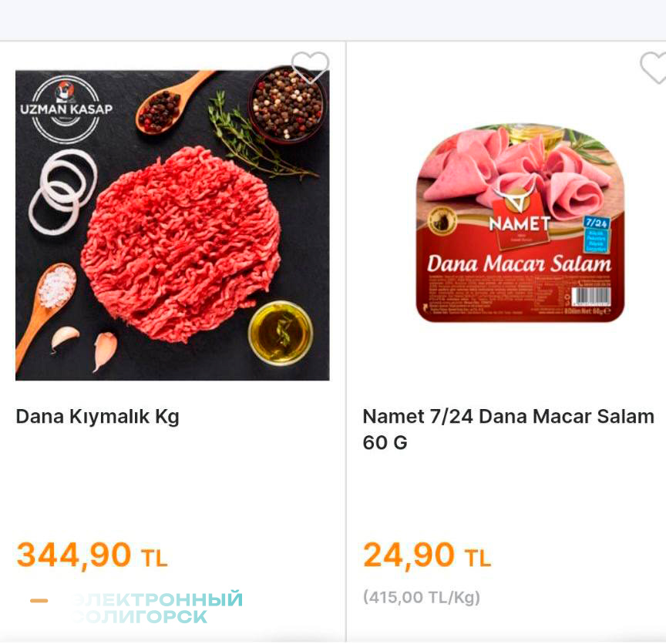666x644 pixels.
Task: Click the orange minus icon under 344,90 TL
Action: 39,601
